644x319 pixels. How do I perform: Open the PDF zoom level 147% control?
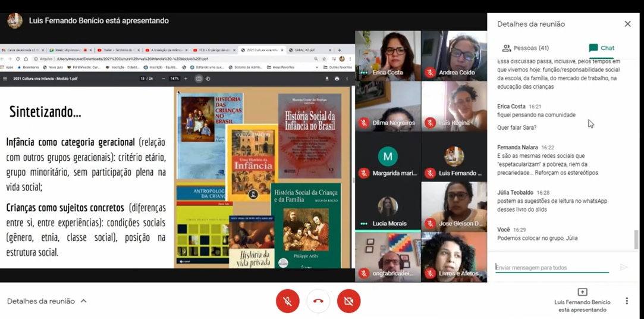[174, 79]
